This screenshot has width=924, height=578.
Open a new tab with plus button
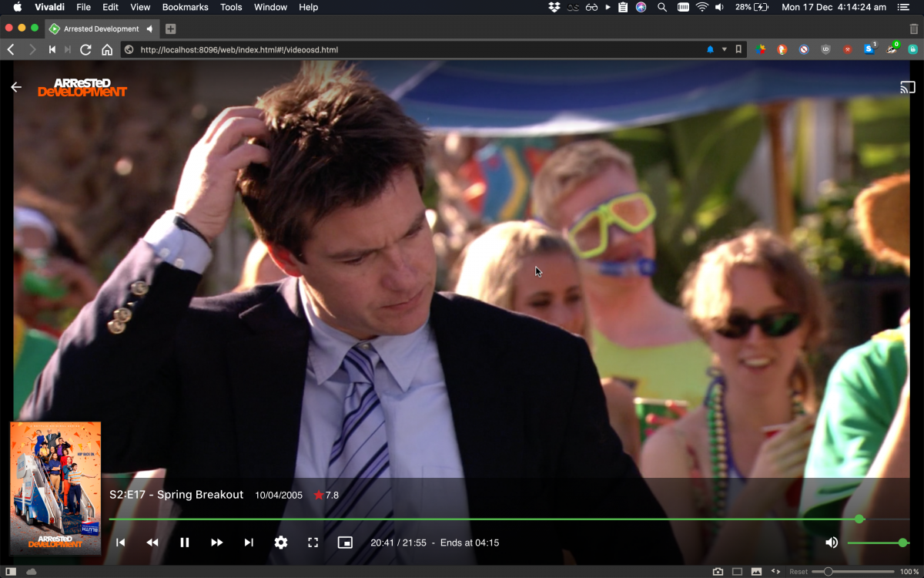170,29
